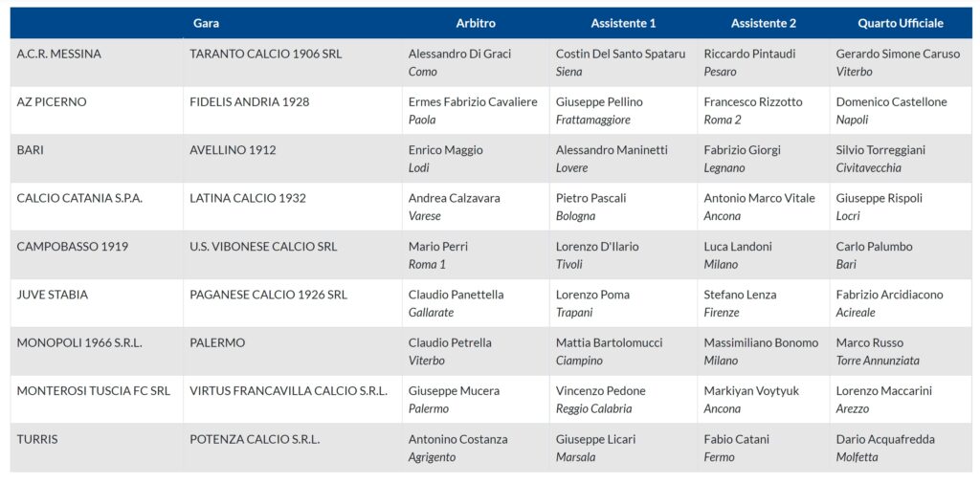Viewport: 980px width, 483px height.
Task: Select TARANTO CALCIO 1906 SRL cell
Action: coord(265,55)
